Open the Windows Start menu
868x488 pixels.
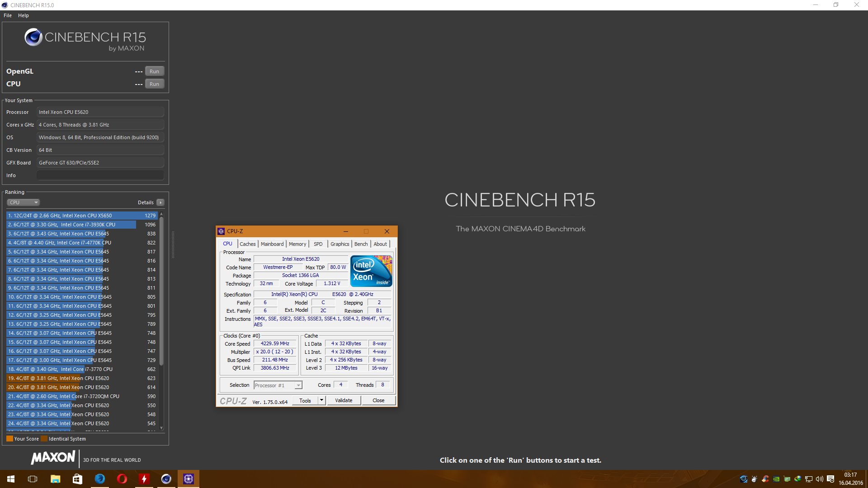[11, 479]
